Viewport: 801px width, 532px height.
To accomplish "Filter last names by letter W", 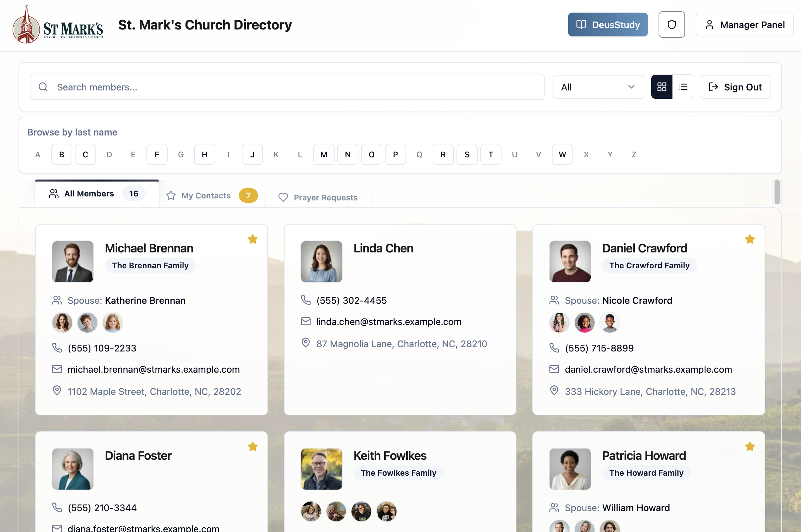I will coord(562,154).
